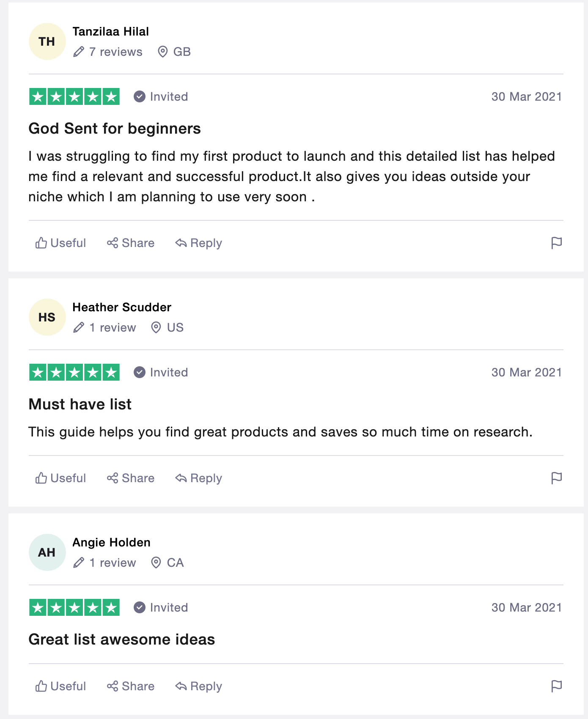Click the 'God Sent for beginners' review title
Image resolution: width=588 pixels, height=719 pixels.
115,129
